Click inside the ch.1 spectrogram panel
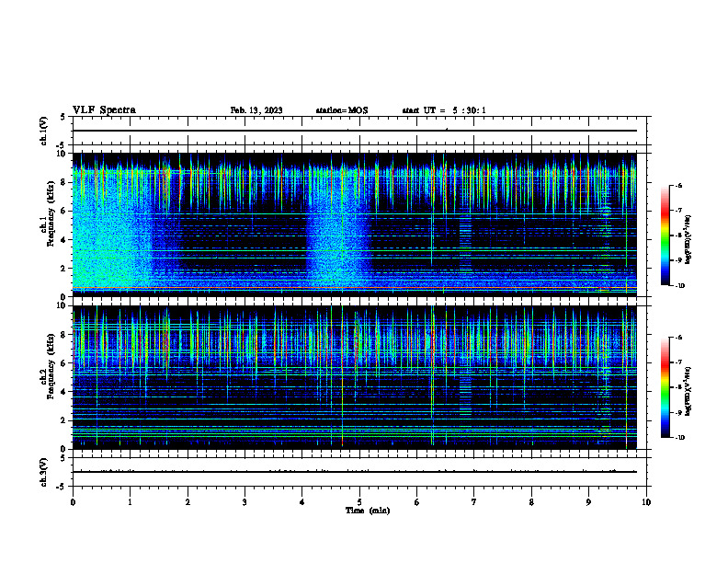 pos(355,224)
